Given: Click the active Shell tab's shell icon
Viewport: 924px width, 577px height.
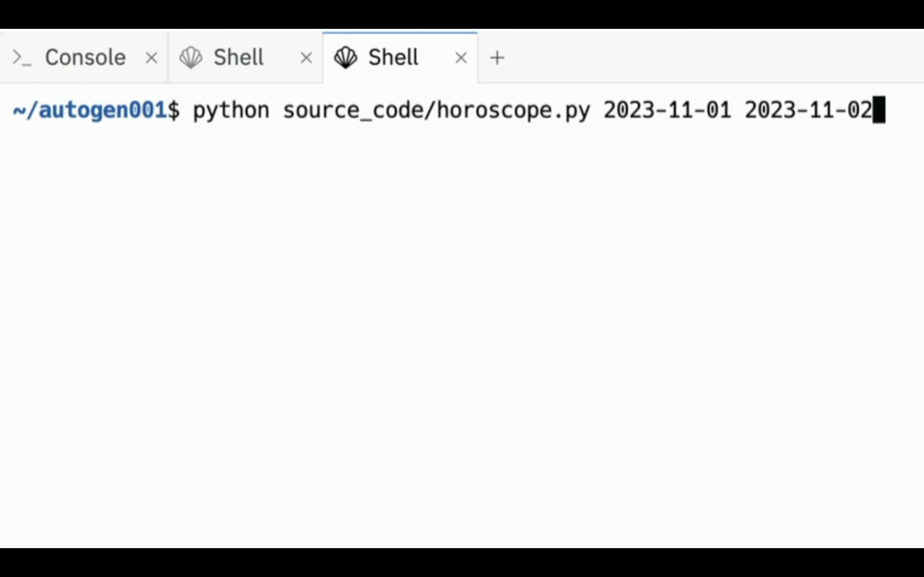Looking at the screenshot, I should [346, 58].
